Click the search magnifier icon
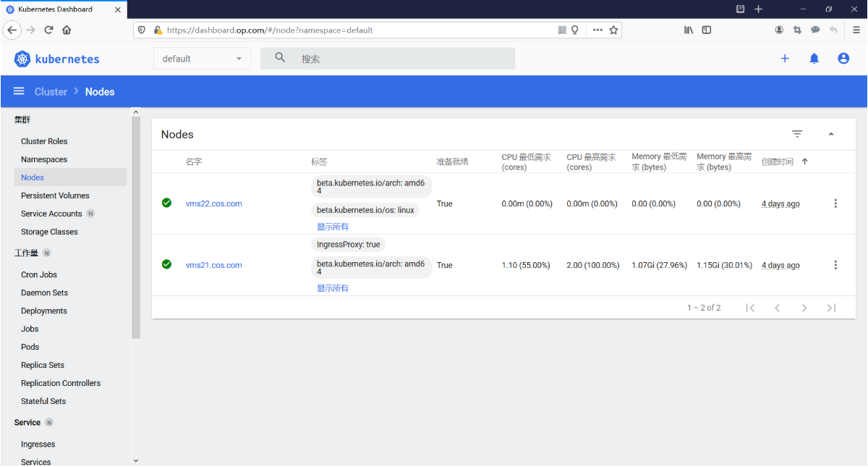This screenshot has height=467, width=868. [281, 58]
